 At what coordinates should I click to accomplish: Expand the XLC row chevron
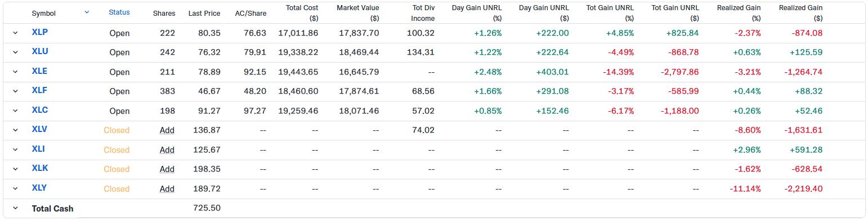tap(15, 111)
